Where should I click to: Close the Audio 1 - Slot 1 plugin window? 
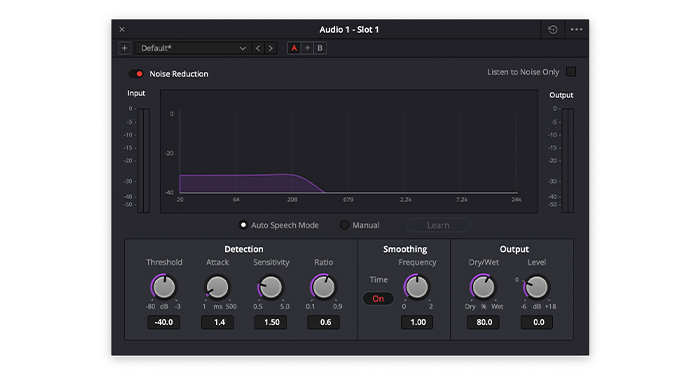tap(122, 29)
